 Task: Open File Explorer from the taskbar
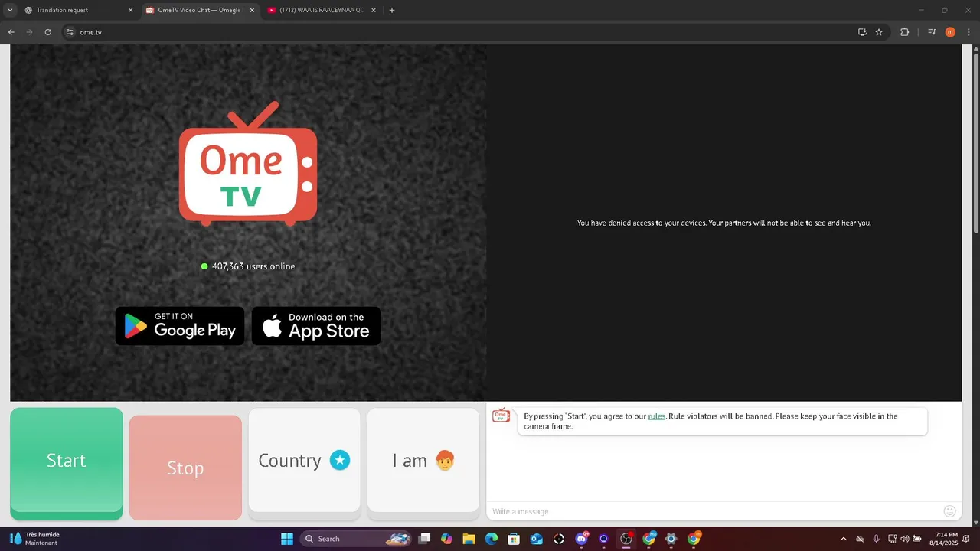[x=469, y=539]
